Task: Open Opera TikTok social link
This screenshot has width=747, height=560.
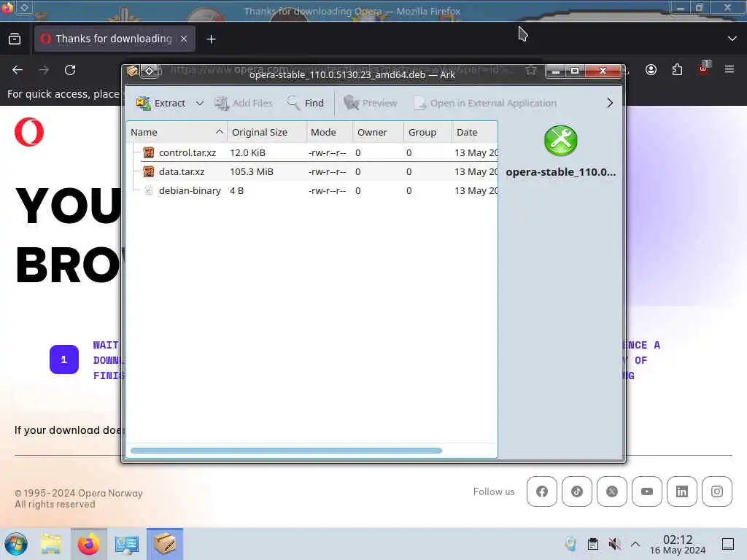Action: 577,491
